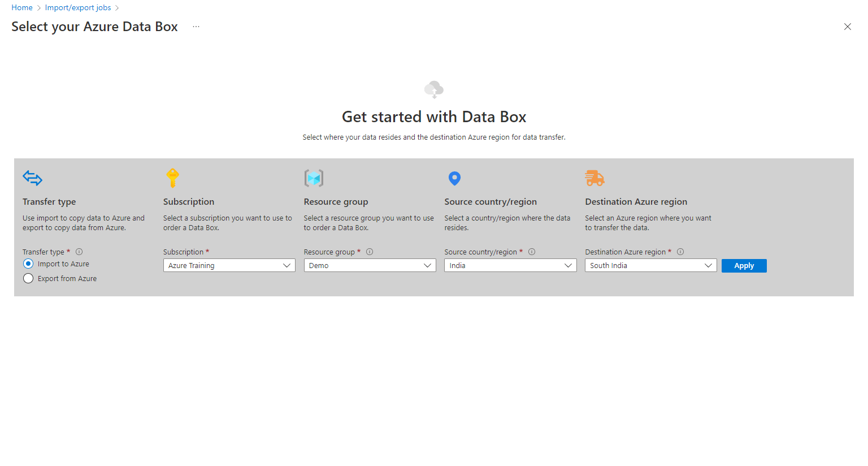The height and width of the screenshot is (466, 868).
Task: Open Destination Azure region dropdown showing South India
Action: [651, 265]
